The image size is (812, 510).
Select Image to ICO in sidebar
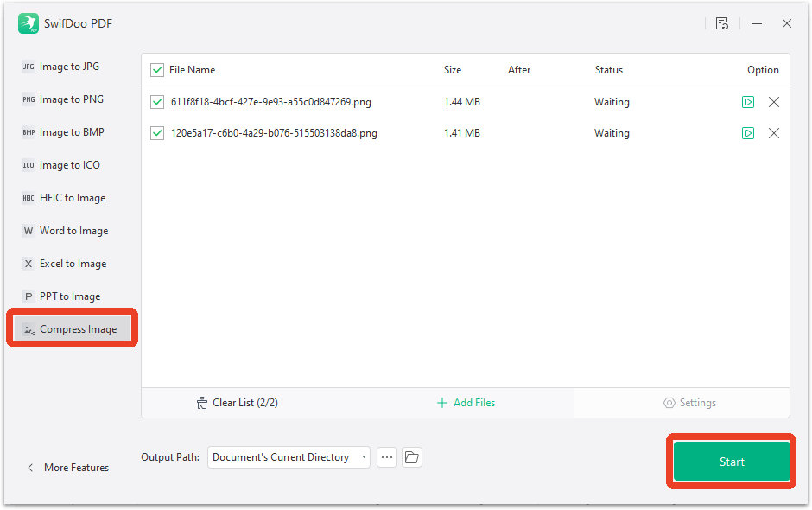click(60, 165)
